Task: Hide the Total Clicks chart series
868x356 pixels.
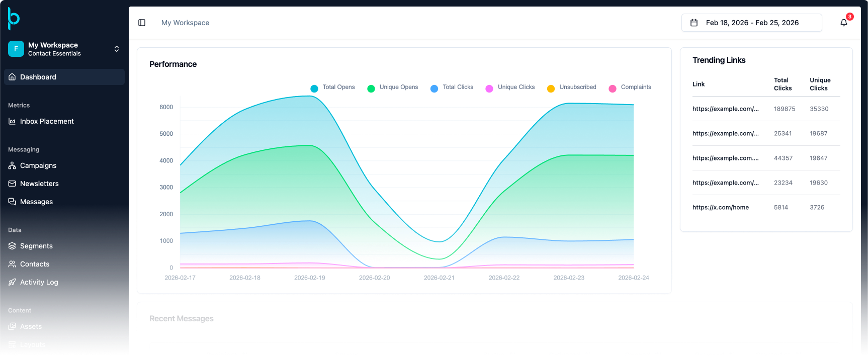Action: pyautogui.click(x=452, y=87)
